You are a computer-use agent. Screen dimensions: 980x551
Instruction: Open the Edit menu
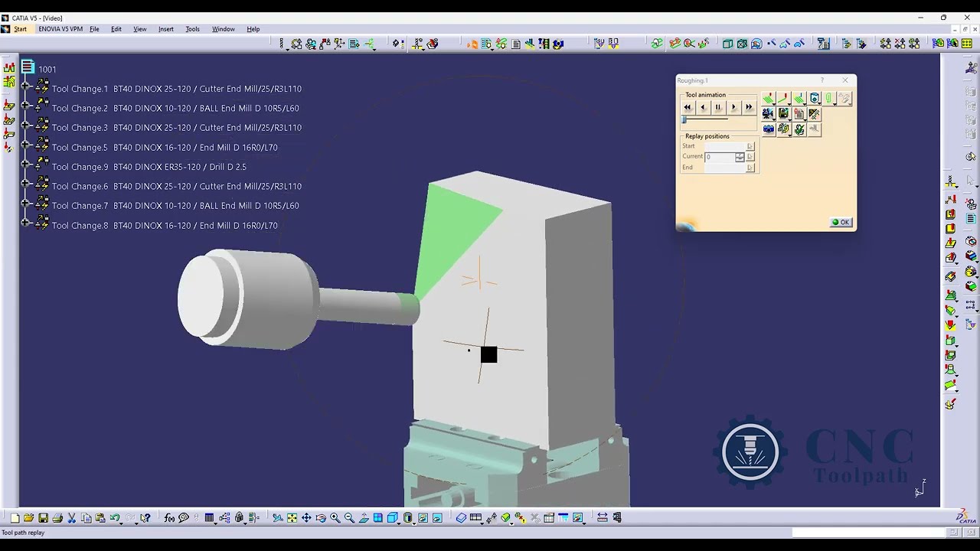(x=116, y=29)
